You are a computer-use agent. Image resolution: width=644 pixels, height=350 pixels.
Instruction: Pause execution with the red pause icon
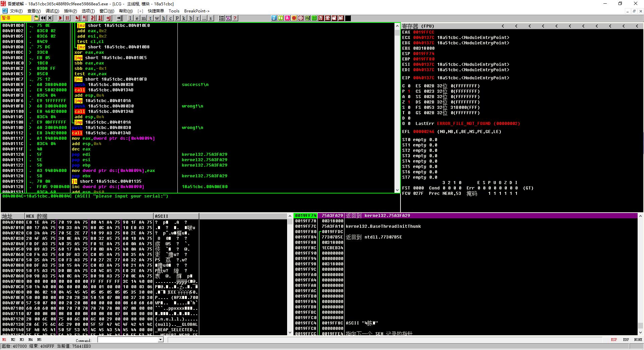tap(67, 18)
